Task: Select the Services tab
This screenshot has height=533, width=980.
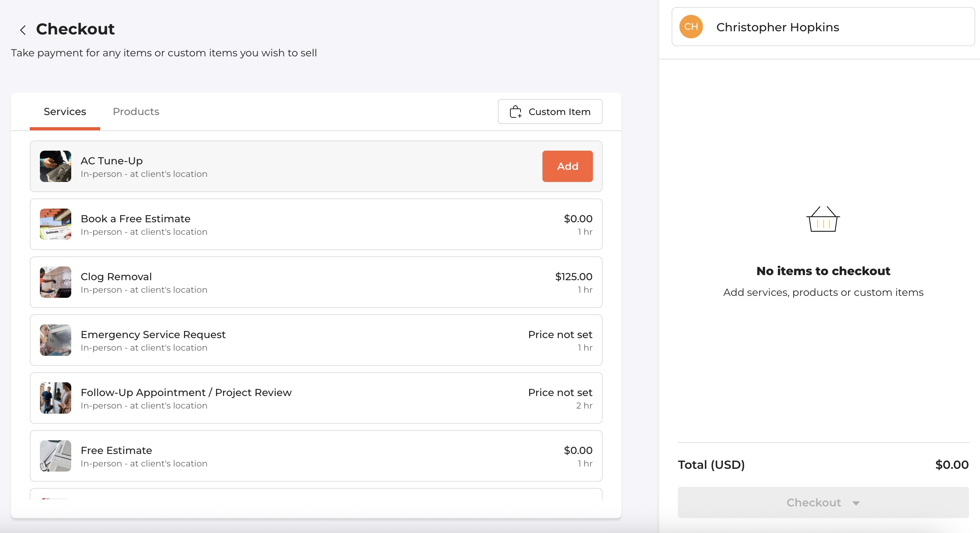Action: tap(65, 112)
